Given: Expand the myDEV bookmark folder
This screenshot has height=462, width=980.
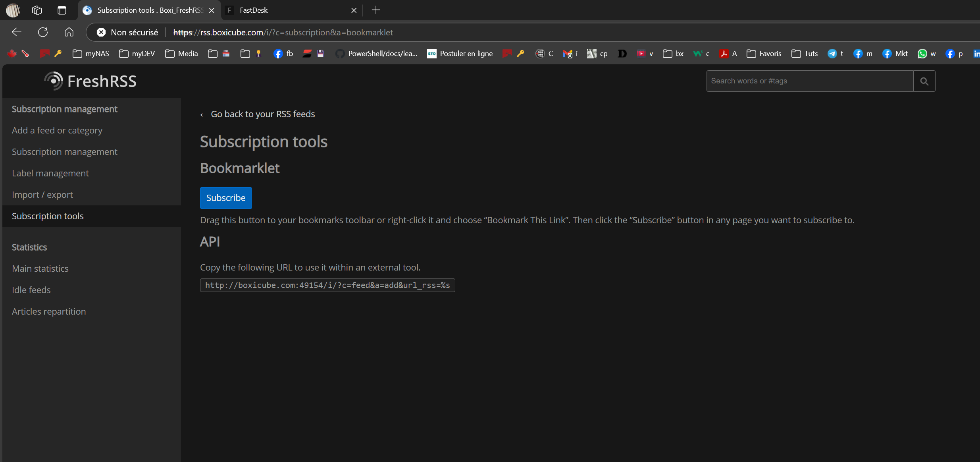Looking at the screenshot, I should [x=137, y=54].
